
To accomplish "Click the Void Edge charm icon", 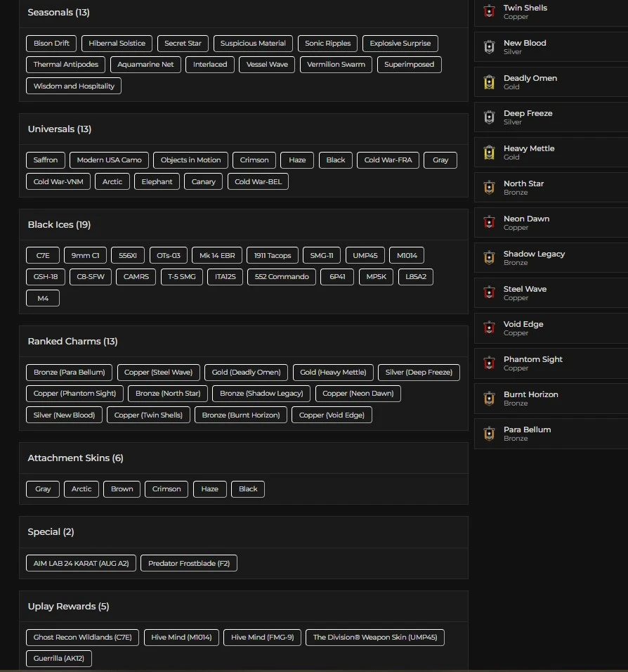I will (x=490, y=328).
